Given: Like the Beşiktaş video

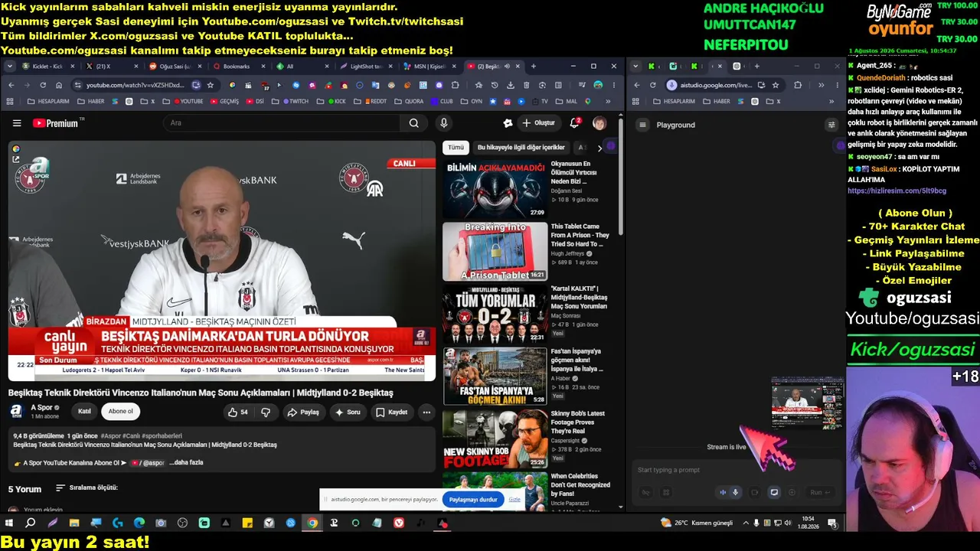Looking at the screenshot, I should (x=238, y=412).
